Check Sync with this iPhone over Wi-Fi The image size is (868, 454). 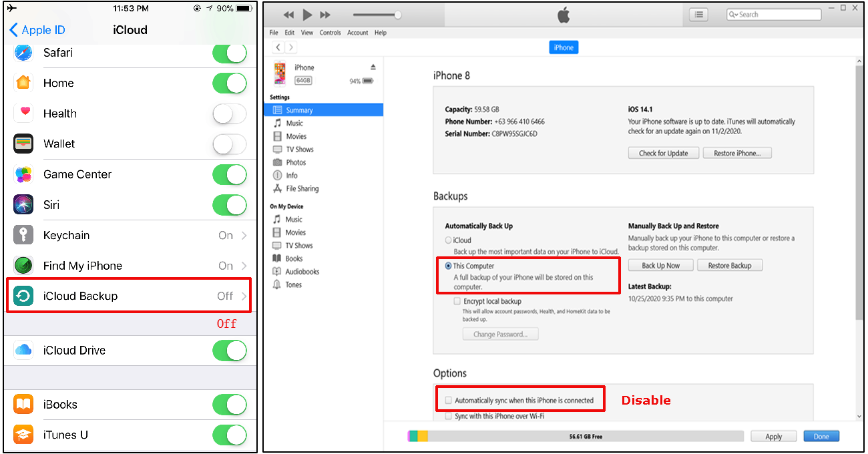pyautogui.click(x=448, y=417)
